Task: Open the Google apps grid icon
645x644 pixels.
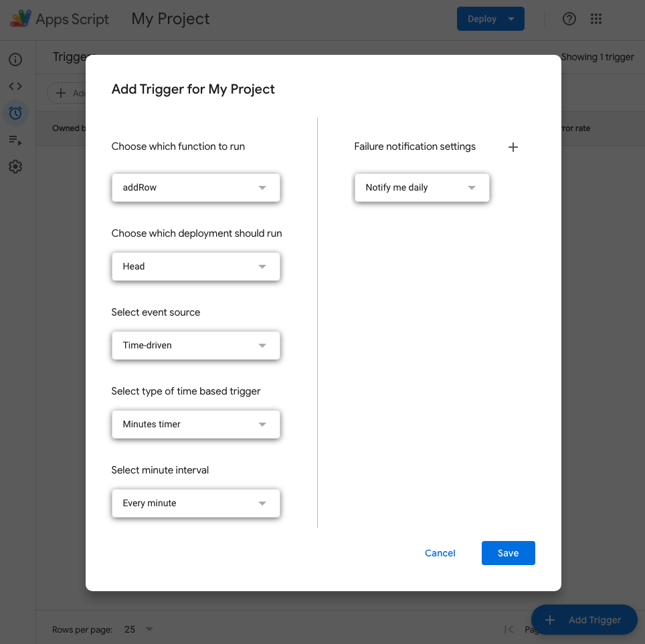Action: tap(596, 19)
